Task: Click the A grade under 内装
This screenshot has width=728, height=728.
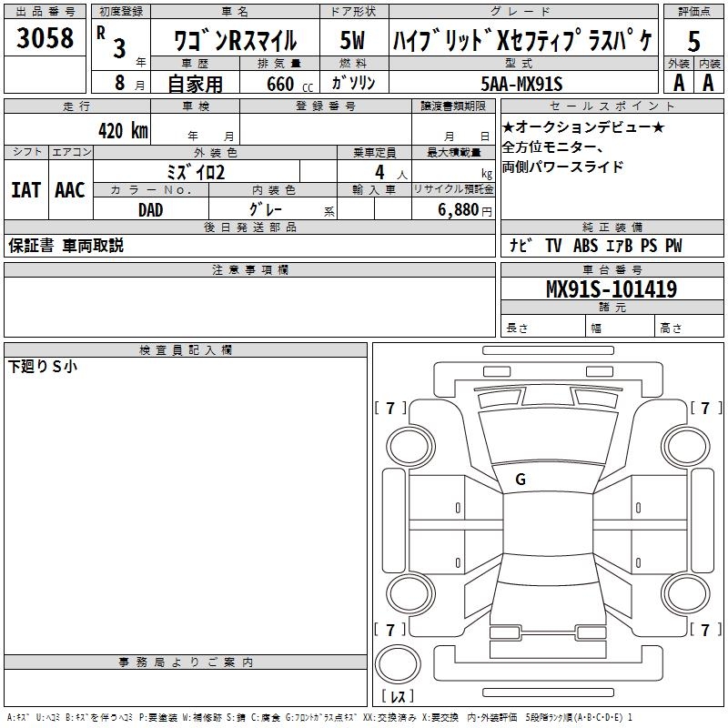Action: pos(708,83)
